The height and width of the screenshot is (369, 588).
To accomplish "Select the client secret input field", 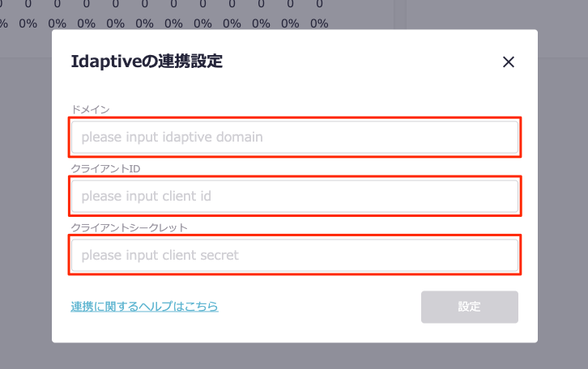I will pyautogui.click(x=294, y=256).
